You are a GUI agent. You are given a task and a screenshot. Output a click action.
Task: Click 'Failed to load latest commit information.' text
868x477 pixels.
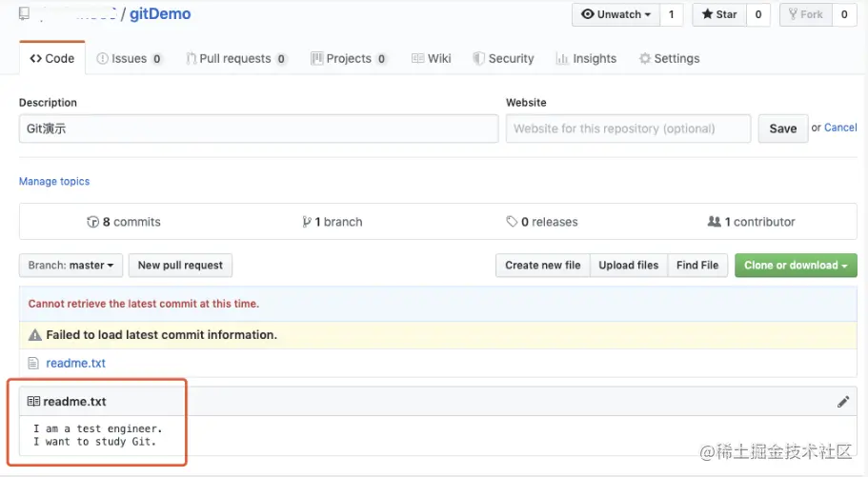pyautogui.click(x=162, y=335)
